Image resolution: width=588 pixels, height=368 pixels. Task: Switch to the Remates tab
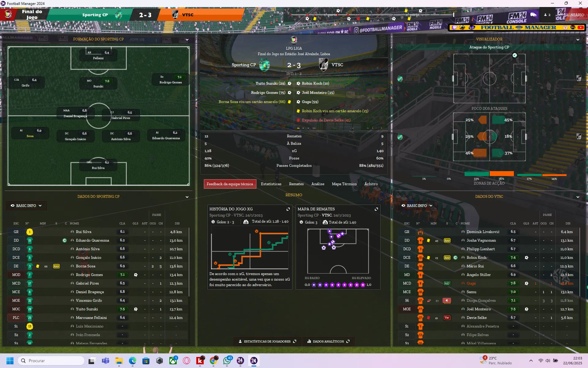click(x=296, y=184)
